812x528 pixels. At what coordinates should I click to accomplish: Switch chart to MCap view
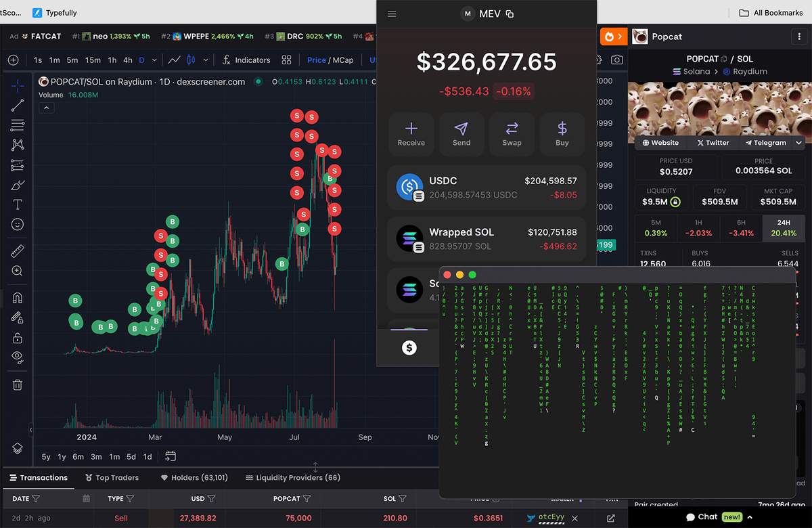pyautogui.click(x=342, y=60)
